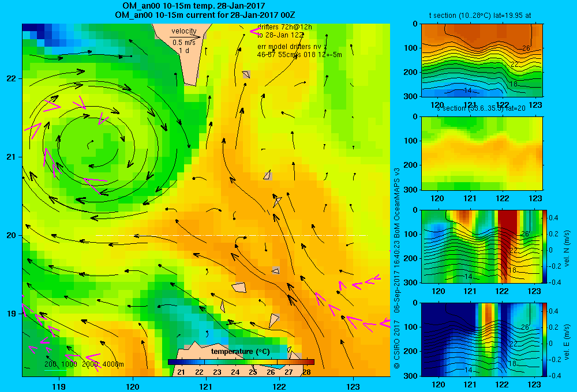Screen dimensions: 577x392
Task: Click the 'err model drifters nv z' text
Action: 292,47
